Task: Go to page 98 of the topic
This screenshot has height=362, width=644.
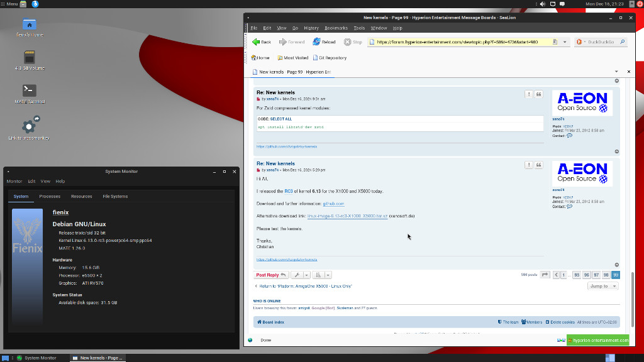Action: click(x=606, y=275)
